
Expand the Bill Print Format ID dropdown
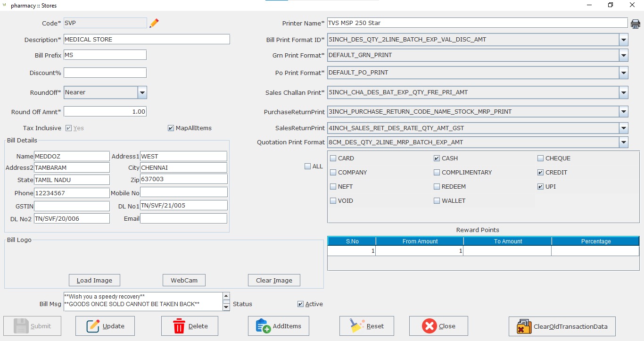(624, 40)
